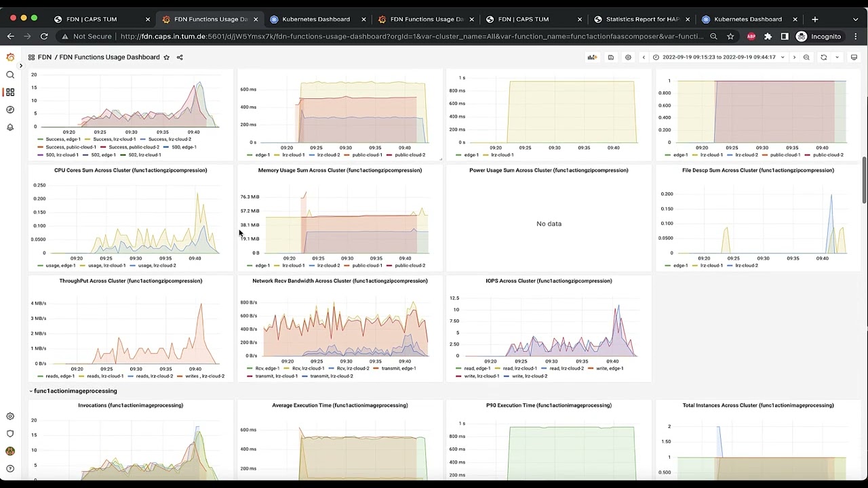Go back with the browser back arrow
Screen dimensions: 868x488
click(x=10, y=37)
